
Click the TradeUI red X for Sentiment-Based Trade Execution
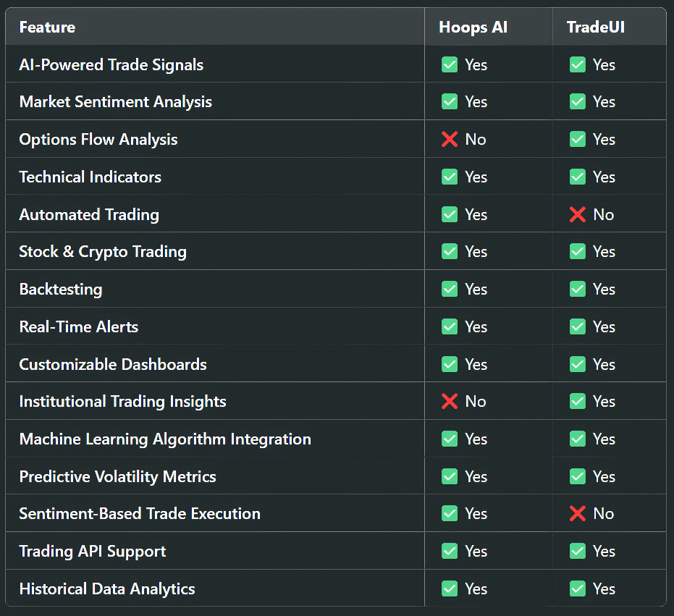(578, 514)
